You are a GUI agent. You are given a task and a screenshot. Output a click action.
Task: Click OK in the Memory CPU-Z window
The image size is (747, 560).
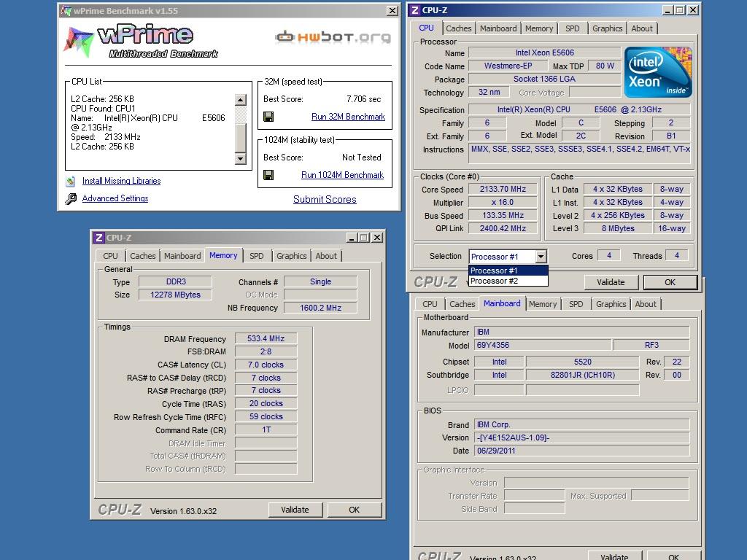tap(355, 510)
